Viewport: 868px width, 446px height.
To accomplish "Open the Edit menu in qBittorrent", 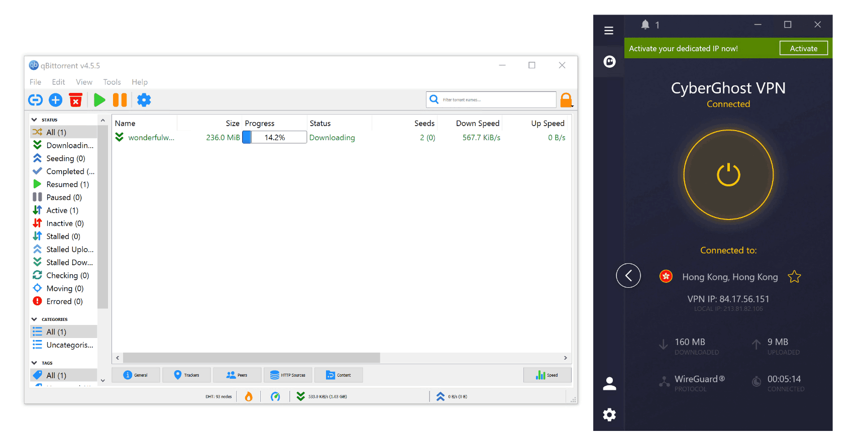I will 58,82.
